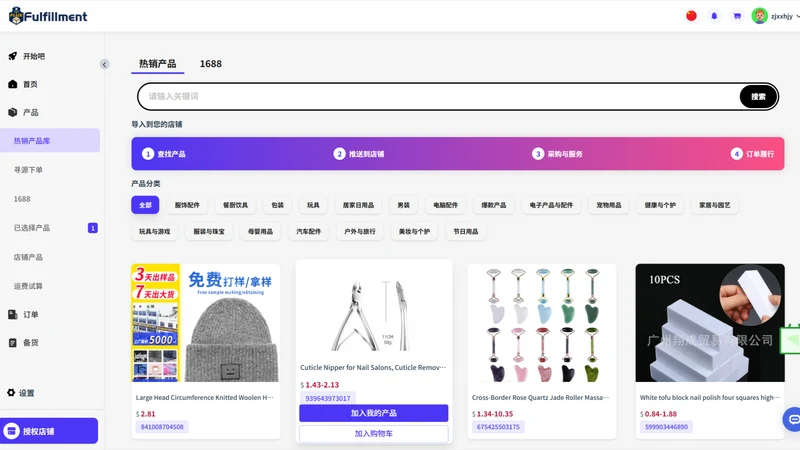Screen dimensions: 800x450
Task: Filter by 节日用品 category
Action: [466, 232]
